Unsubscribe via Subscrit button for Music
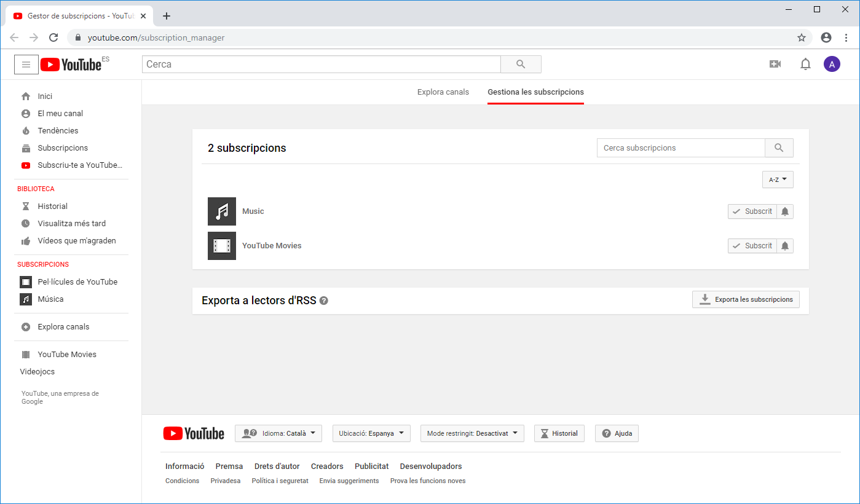Image resolution: width=860 pixels, height=504 pixels. pos(752,211)
